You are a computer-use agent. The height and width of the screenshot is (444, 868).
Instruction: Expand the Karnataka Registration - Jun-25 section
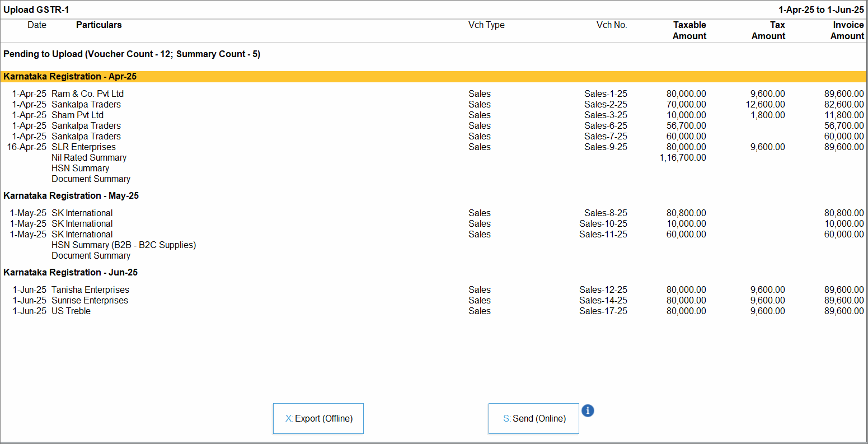71,273
